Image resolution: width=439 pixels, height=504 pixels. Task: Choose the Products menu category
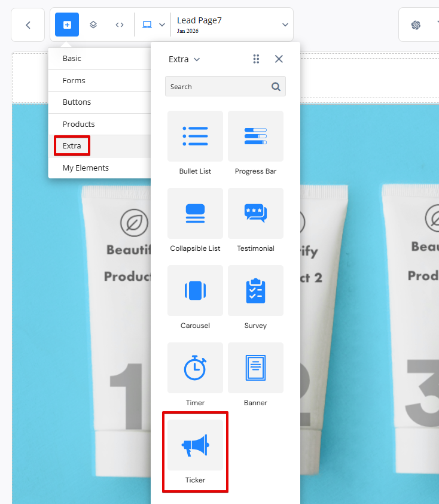click(78, 124)
